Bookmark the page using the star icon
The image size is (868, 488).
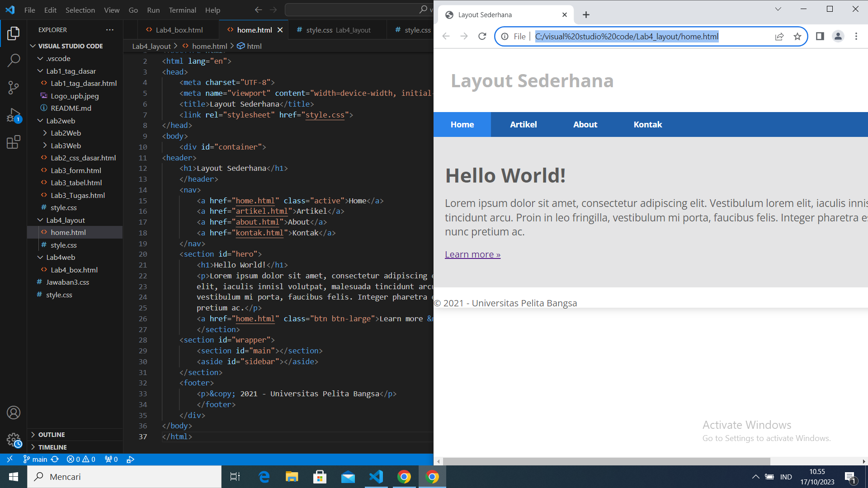[797, 37]
